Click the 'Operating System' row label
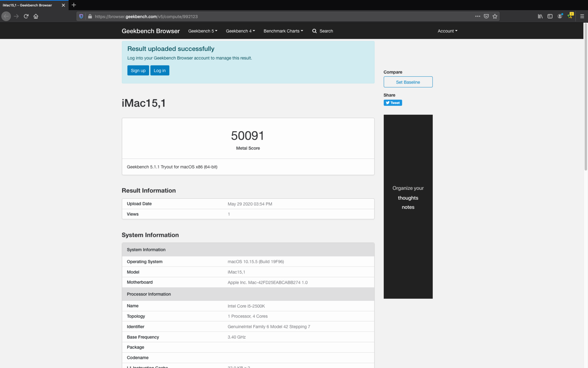The image size is (588, 368). (145, 262)
